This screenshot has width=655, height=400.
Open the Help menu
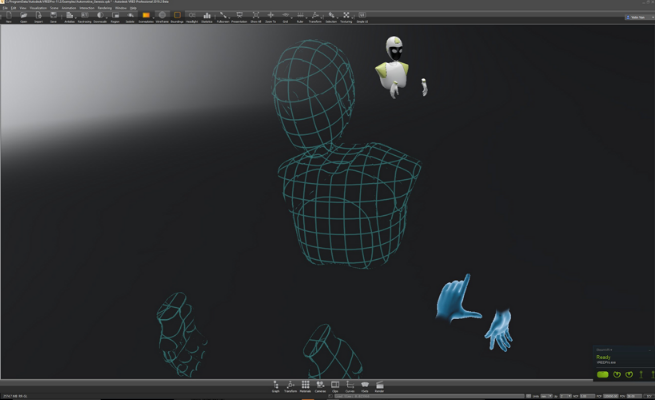click(133, 8)
